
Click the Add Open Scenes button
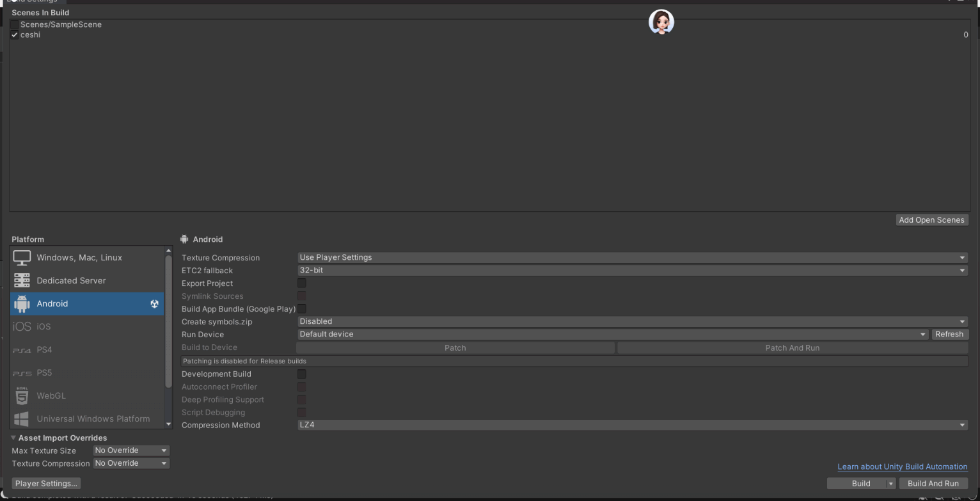click(932, 220)
